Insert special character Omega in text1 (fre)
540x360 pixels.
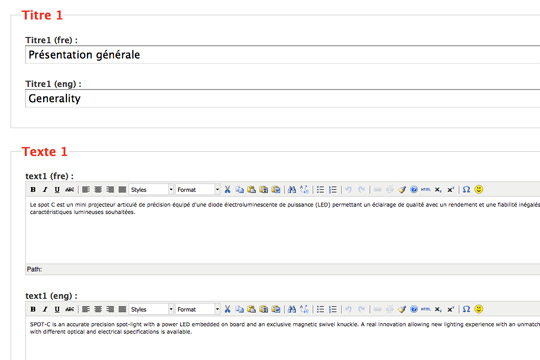(466, 189)
